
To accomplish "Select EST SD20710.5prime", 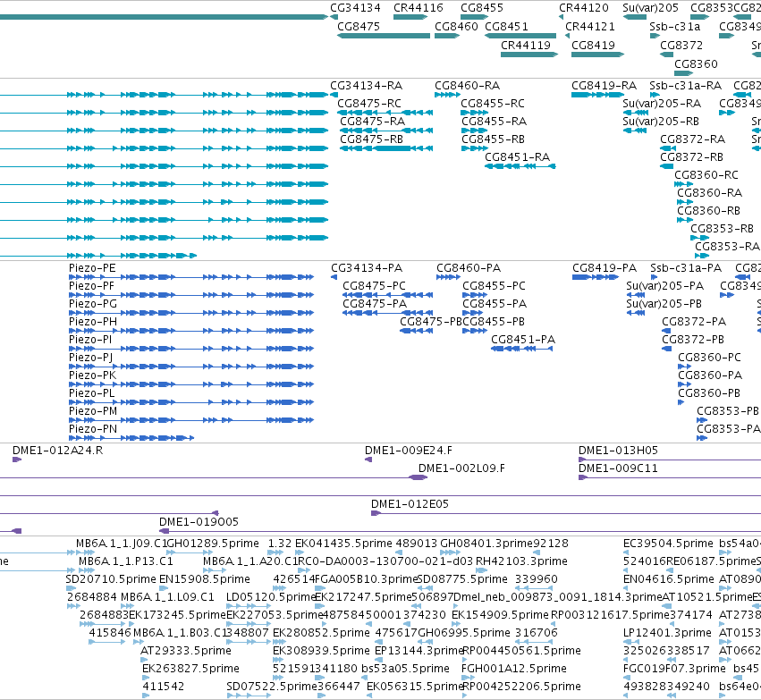I will click(x=111, y=579).
